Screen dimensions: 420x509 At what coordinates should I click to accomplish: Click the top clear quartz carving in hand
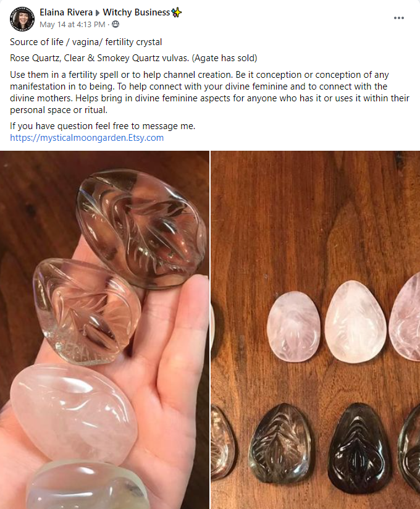click(141, 229)
